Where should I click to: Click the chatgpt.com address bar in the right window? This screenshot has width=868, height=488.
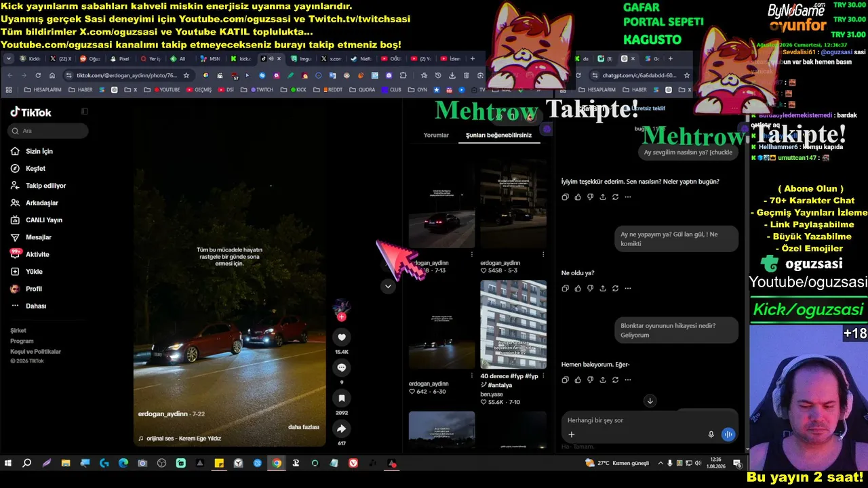point(639,75)
